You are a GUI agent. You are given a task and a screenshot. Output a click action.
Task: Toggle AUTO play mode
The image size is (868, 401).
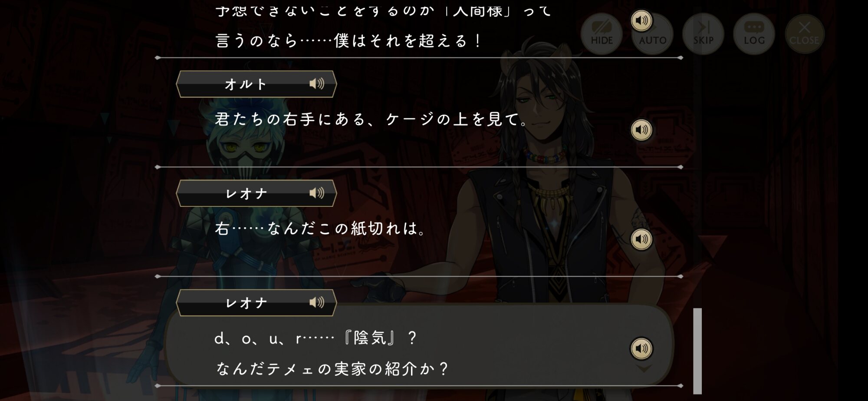(x=652, y=34)
